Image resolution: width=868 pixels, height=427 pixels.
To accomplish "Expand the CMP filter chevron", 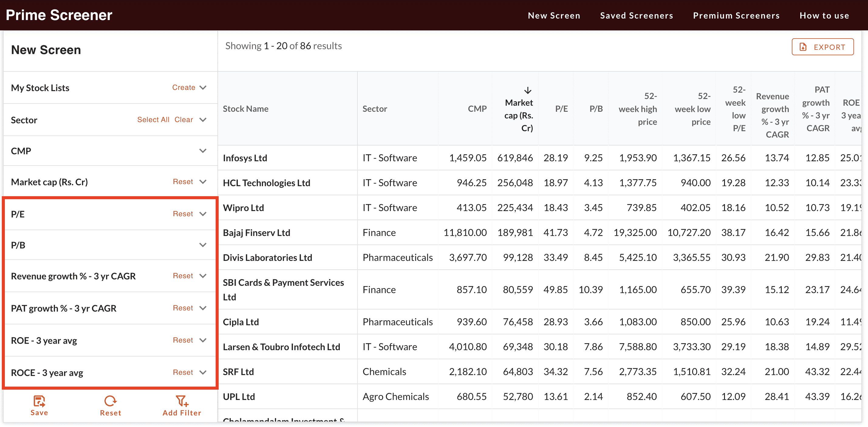I will (x=203, y=151).
